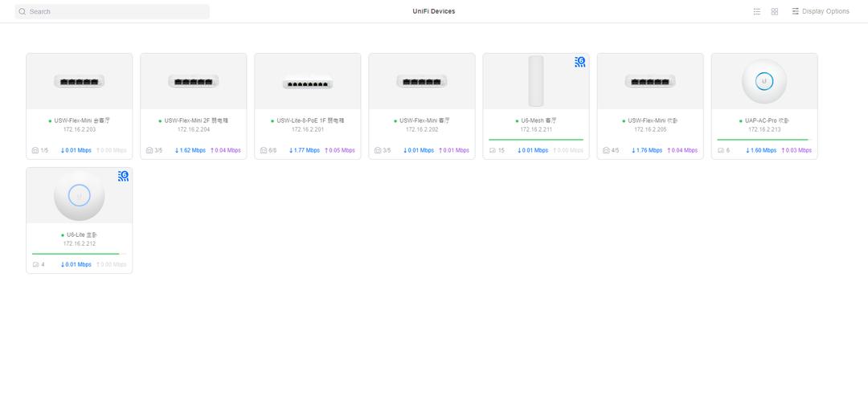Click the WiFi 6 badge on U6-Mesh

579,62
